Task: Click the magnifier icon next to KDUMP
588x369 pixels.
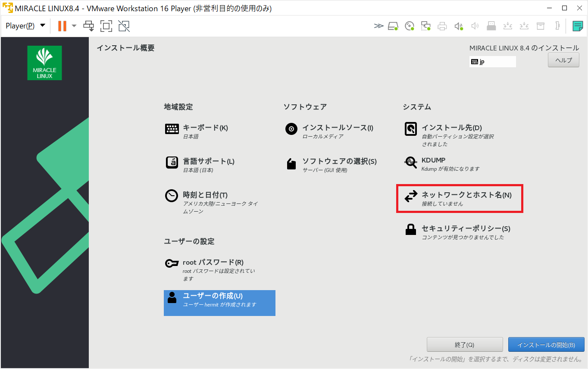Action: (x=411, y=162)
